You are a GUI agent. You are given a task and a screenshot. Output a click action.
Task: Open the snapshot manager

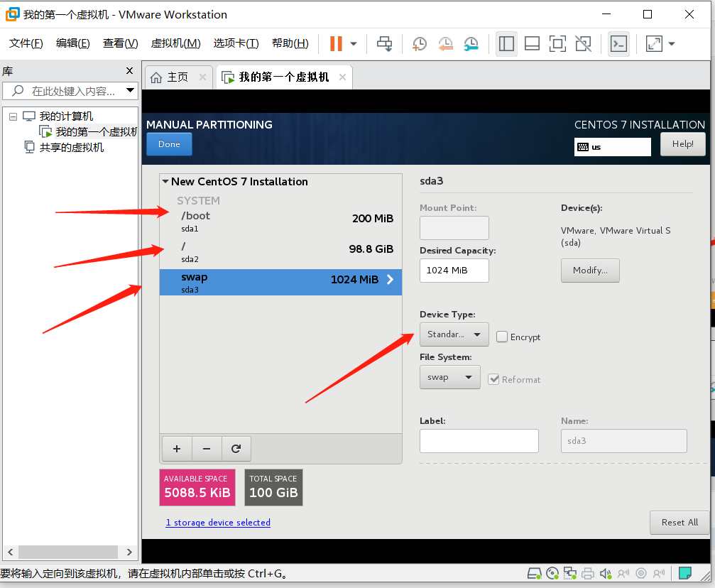coord(471,44)
